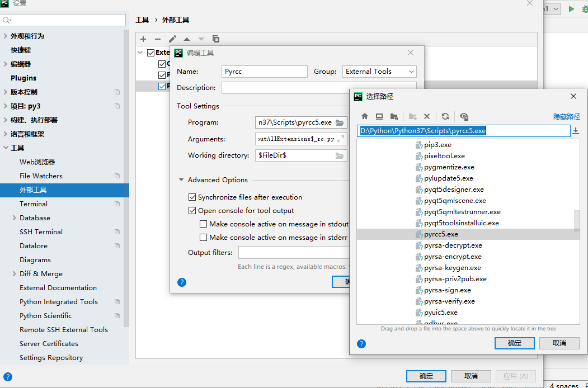Click the New Folder icon in path chooser

(x=412, y=116)
